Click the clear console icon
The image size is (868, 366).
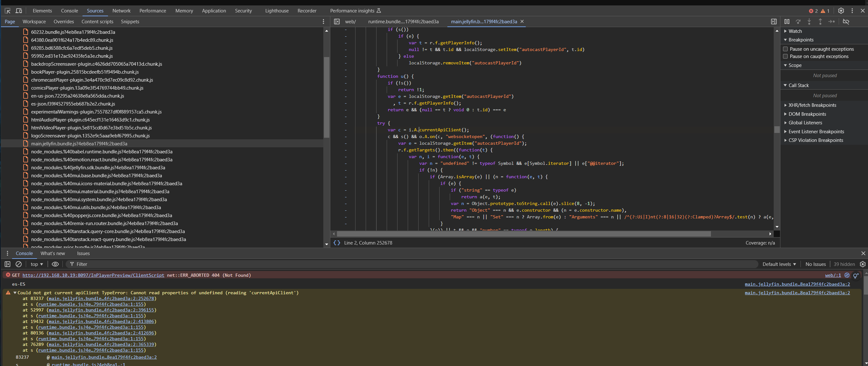pyautogui.click(x=19, y=264)
